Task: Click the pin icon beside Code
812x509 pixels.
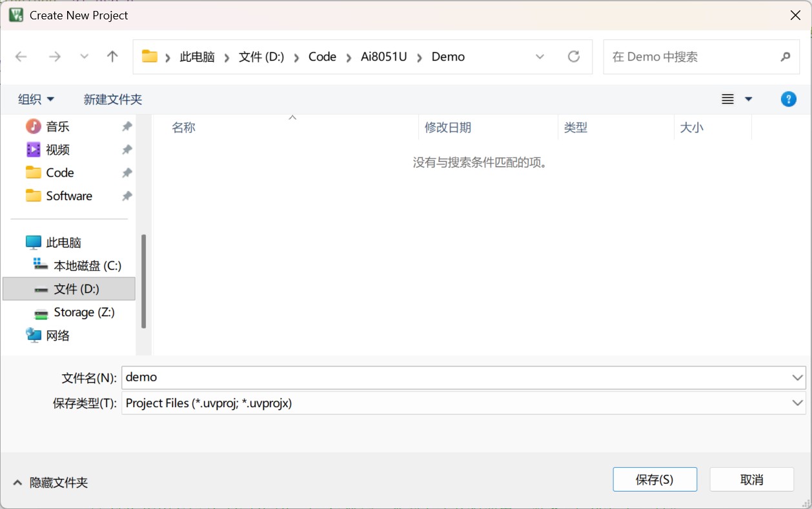Action: tap(127, 173)
